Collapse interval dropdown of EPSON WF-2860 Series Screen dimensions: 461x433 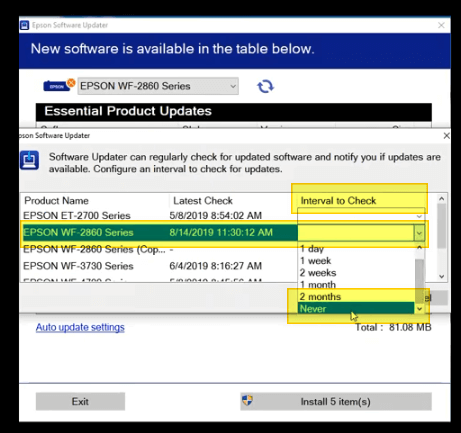(419, 233)
